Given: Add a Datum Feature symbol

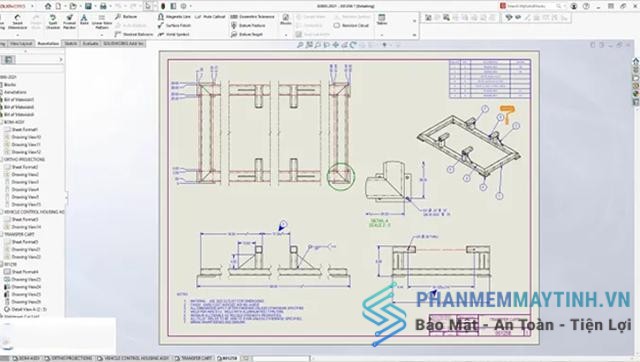Looking at the screenshot, I should [x=249, y=25].
